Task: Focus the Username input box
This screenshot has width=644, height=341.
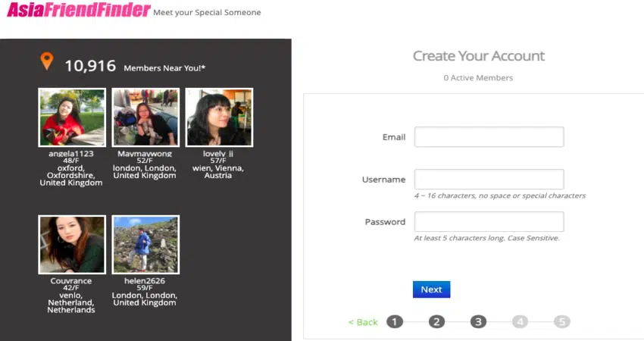Action: click(x=489, y=180)
